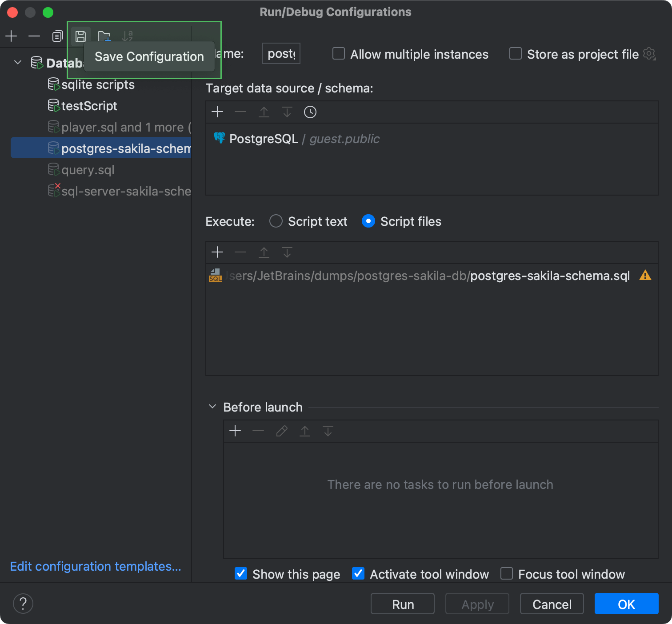Click the configuration Name field
672x624 pixels.
pyautogui.click(x=281, y=54)
